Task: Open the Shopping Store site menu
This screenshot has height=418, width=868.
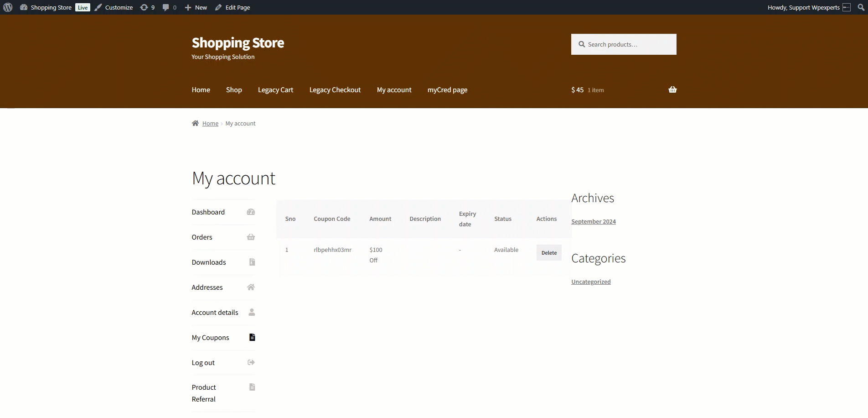Action: 51,7
